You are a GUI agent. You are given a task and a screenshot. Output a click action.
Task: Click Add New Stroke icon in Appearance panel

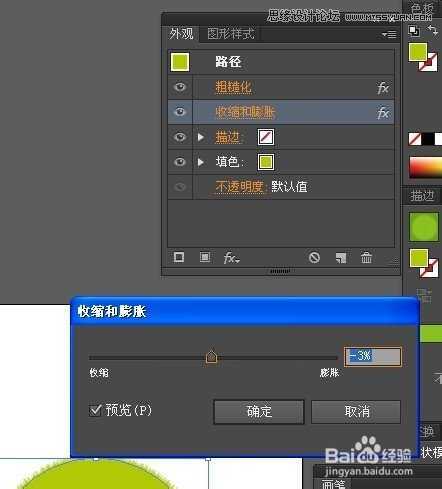(x=179, y=257)
